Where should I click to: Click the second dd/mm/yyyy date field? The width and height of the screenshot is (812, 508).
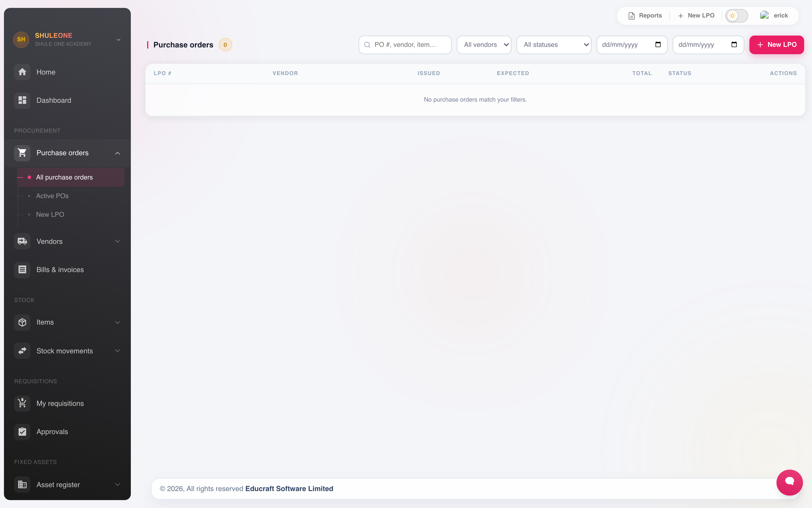[x=708, y=45]
